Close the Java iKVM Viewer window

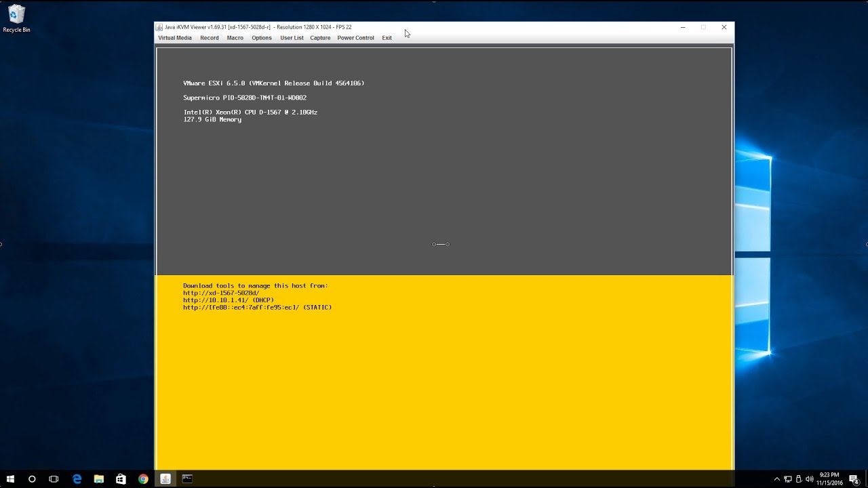(724, 27)
